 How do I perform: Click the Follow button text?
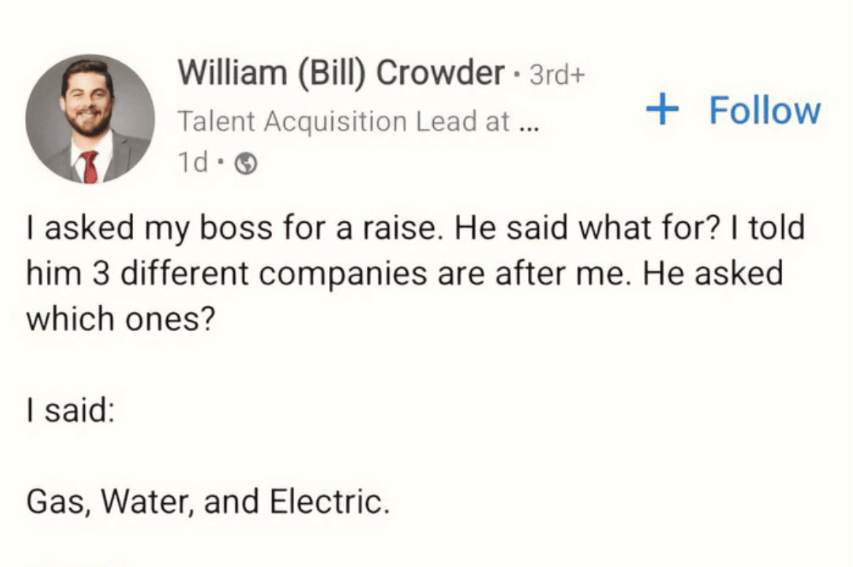click(x=765, y=110)
